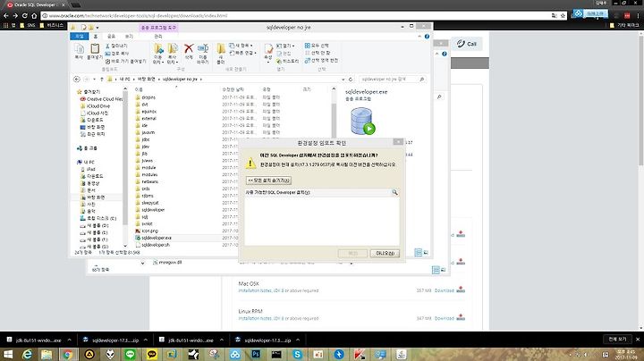Select the Share ribbon tab
This screenshot has height=361, width=644.
pos(111,37)
